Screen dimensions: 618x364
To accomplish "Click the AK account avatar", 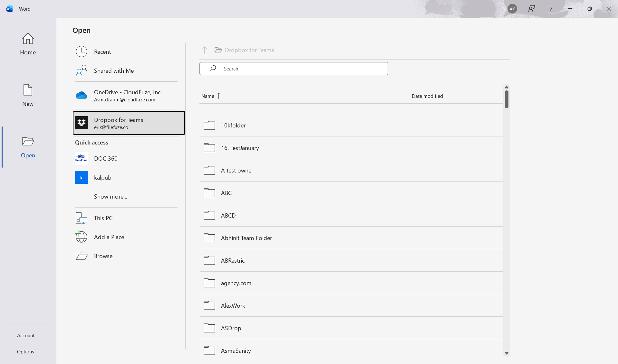I will tap(512, 8).
